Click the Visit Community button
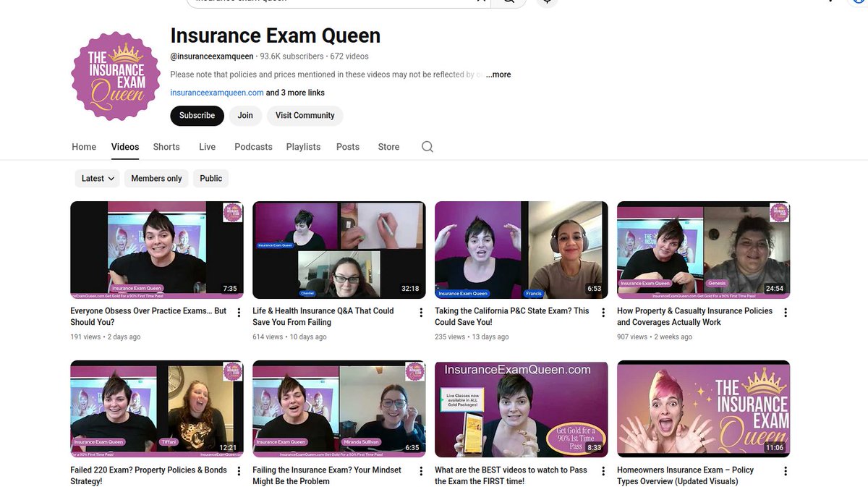The height and width of the screenshot is (487, 868). tap(305, 116)
